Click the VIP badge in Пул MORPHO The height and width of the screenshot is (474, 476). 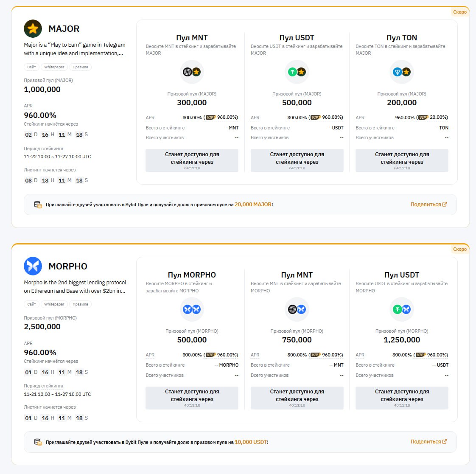point(211,355)
